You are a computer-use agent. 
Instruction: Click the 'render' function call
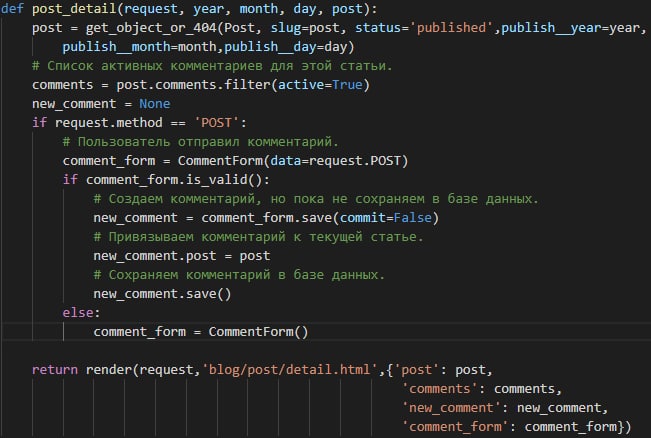coord(108,370)
